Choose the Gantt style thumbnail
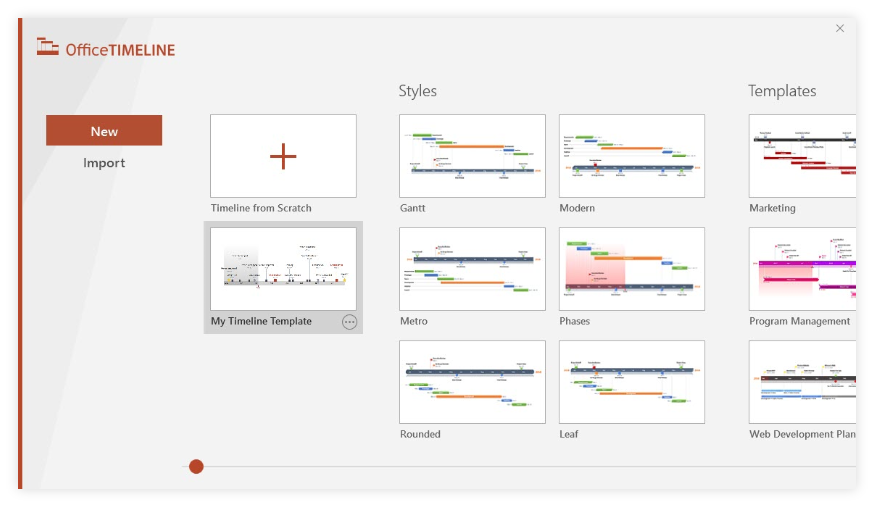This screenshot has width=874, height=507. [x=472, y=156]
